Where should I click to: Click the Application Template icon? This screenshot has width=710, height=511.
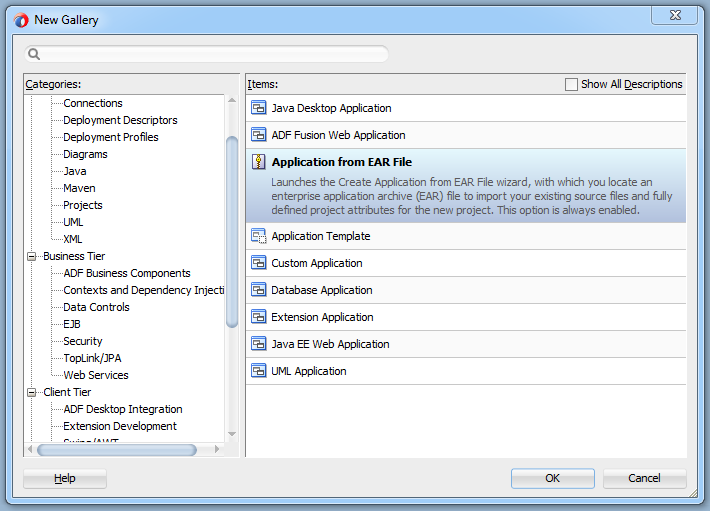coord(259,236)
